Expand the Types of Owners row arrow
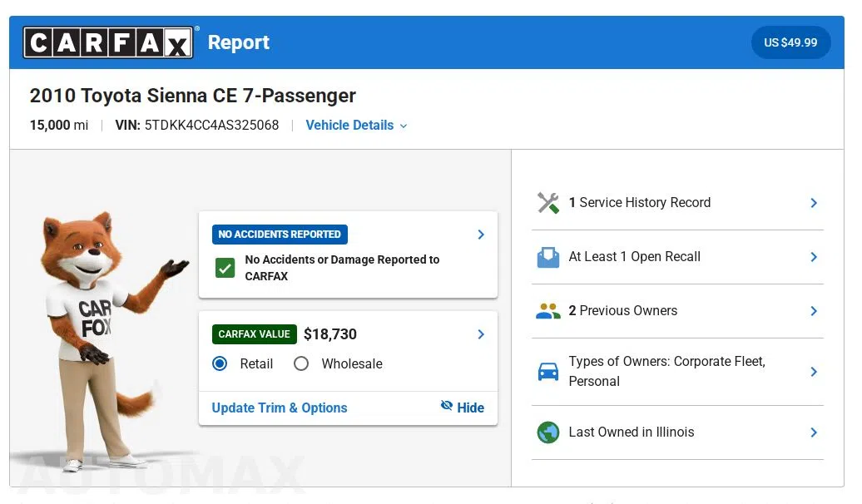The image size is (862, 504). (815, 372)
